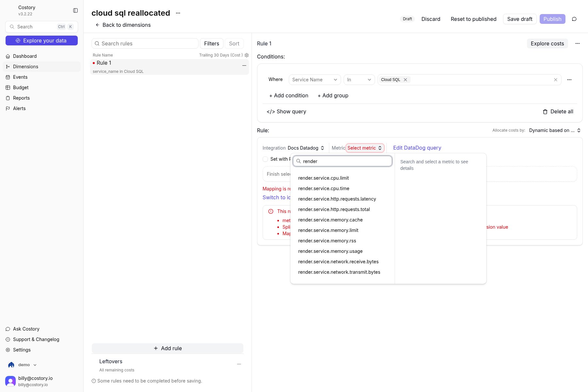This screenshot has height=392, width=588.
Task: Delete all conditions
Action: click(x=558, y=111)
